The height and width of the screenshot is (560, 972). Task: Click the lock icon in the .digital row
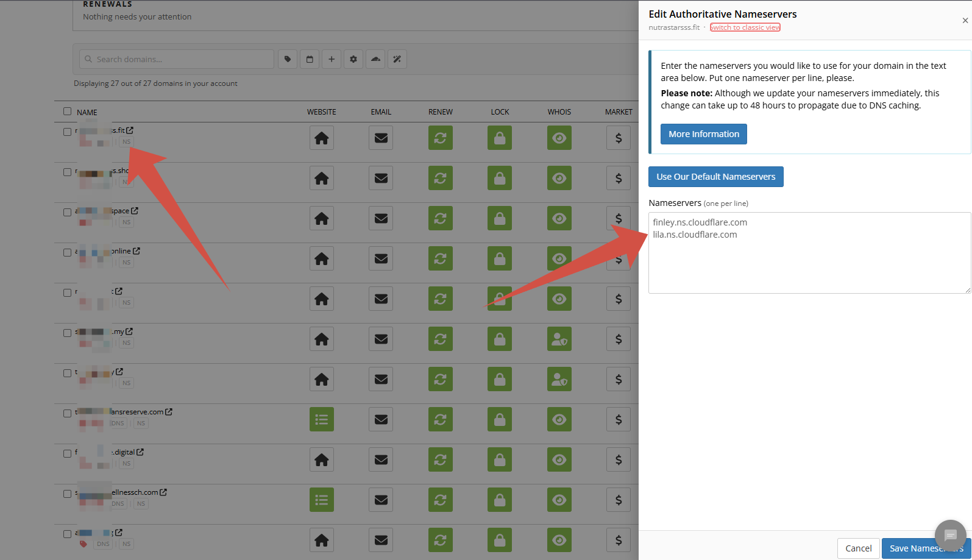pyautogui.click(x=500, y=459)
